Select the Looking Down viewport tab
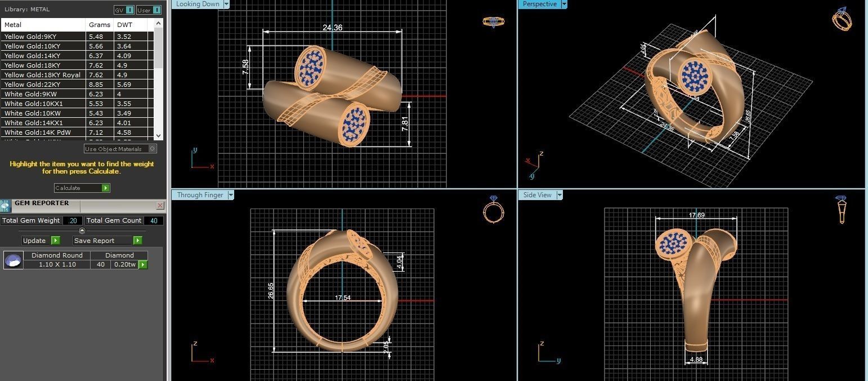 (x=198, y=4)
